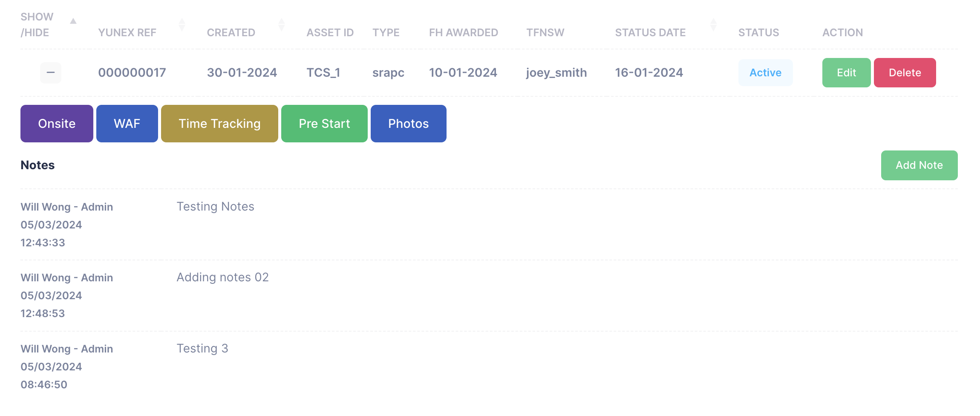Sort by Show/Hide column arrow

pos(73,21)
